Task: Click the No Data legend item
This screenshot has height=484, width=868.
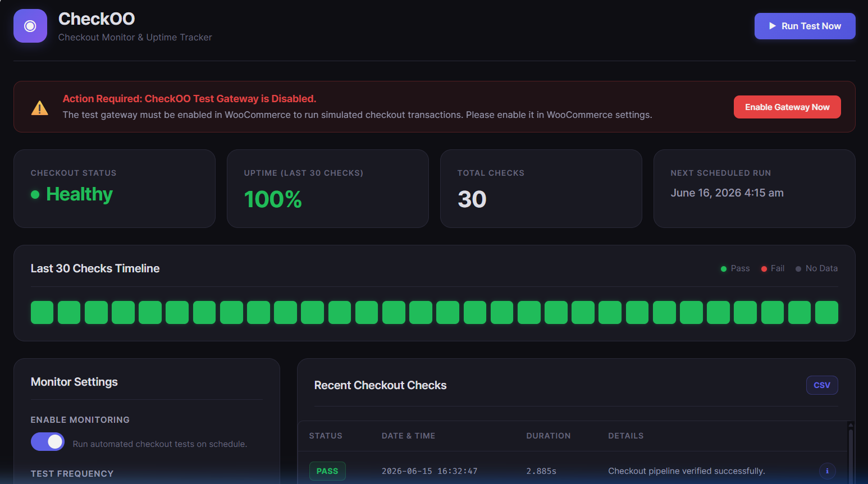Action: pos(816,268)
